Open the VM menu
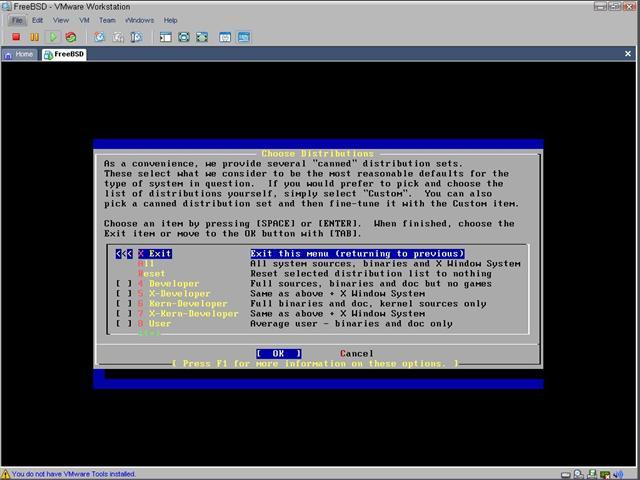Viewport: 640px width, 480px height. [84, 20]
